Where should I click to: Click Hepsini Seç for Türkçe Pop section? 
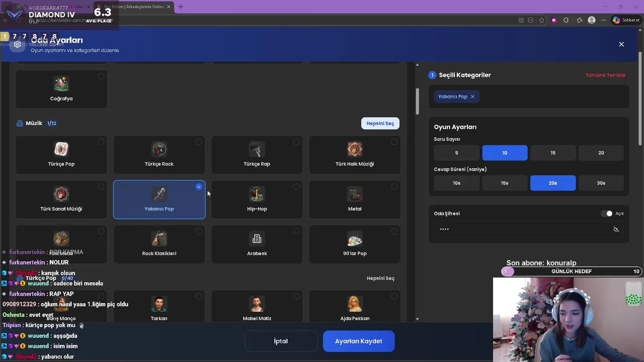[380, 278]
